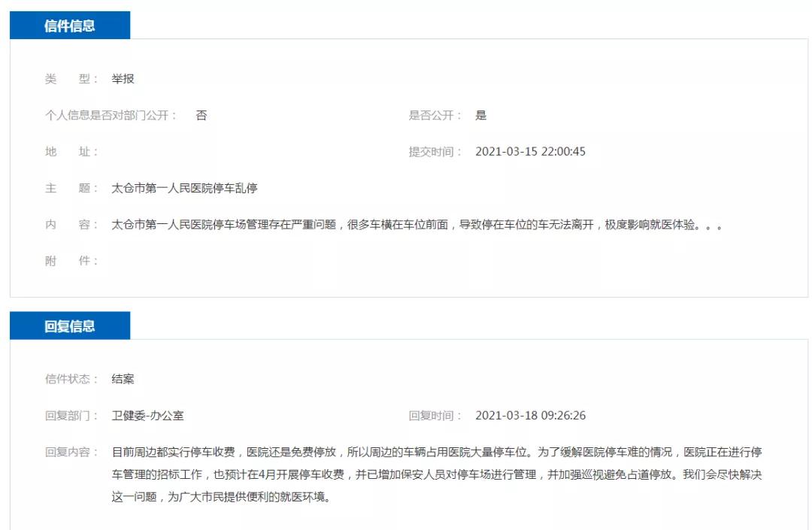Click the letter type value 举报

coord(123,79)
